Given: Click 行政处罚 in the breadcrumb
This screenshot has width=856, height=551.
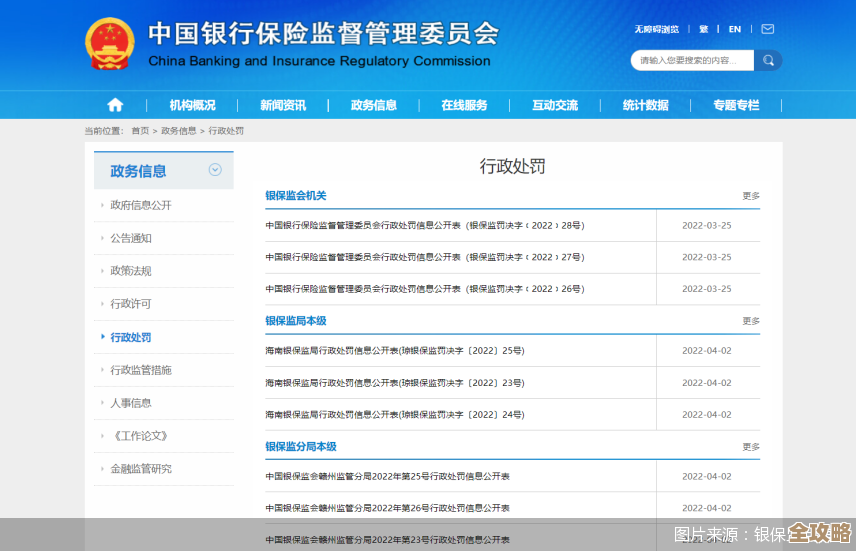Looking at the screenshot, I should tap(226, 131).
